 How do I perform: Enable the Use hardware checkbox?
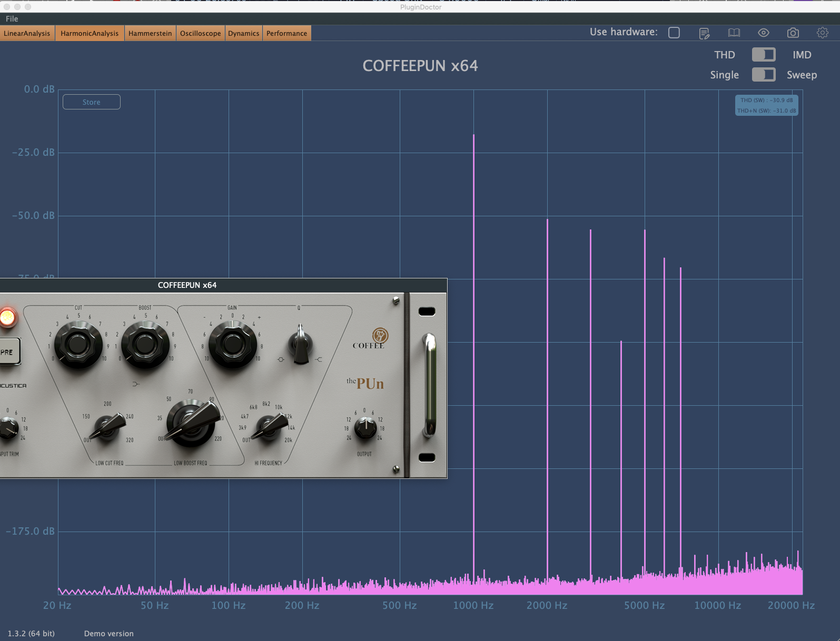tap(674, 33)
